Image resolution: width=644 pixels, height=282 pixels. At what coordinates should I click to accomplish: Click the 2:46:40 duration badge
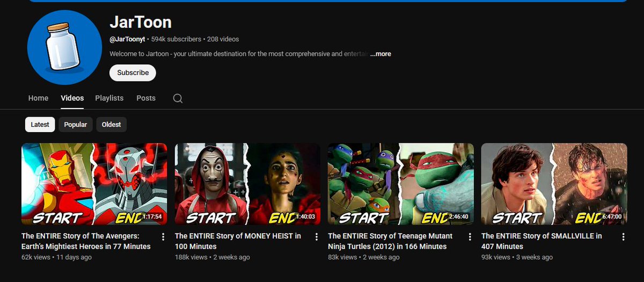pyautogui.click(x=459, y=216)
